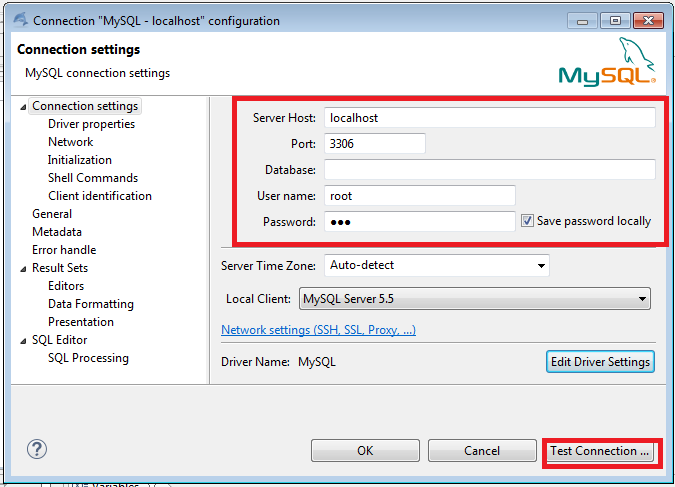Select SQL Editor in the tree

point(59,340)
